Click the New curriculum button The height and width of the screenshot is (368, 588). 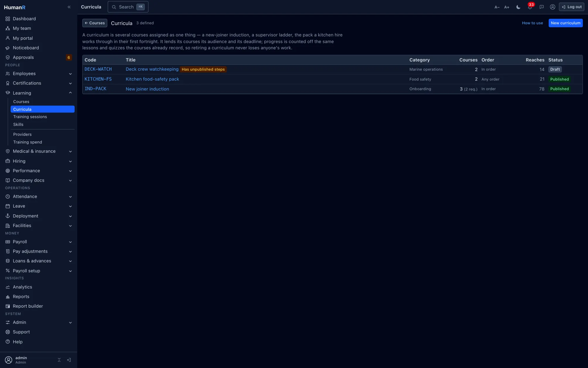click(565, 23)
